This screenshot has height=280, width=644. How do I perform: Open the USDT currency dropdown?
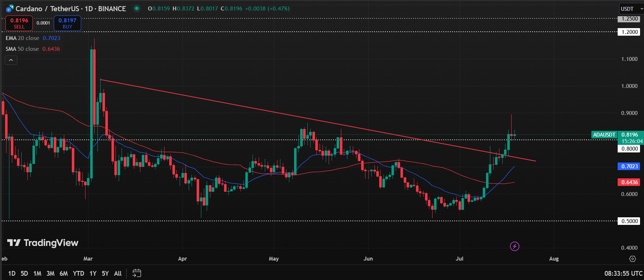631,9
